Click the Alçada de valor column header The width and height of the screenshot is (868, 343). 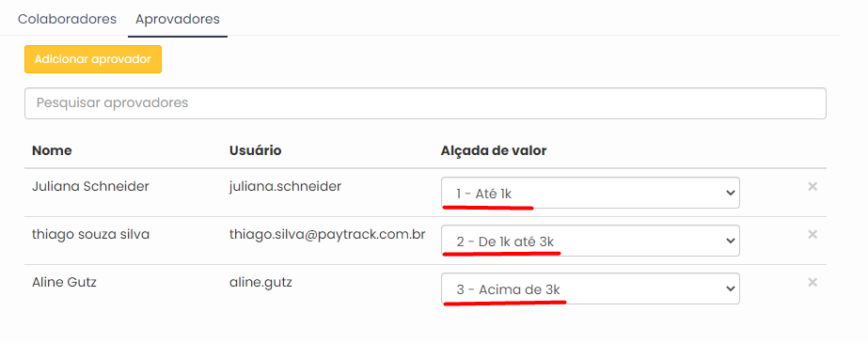tap(494, 150)
